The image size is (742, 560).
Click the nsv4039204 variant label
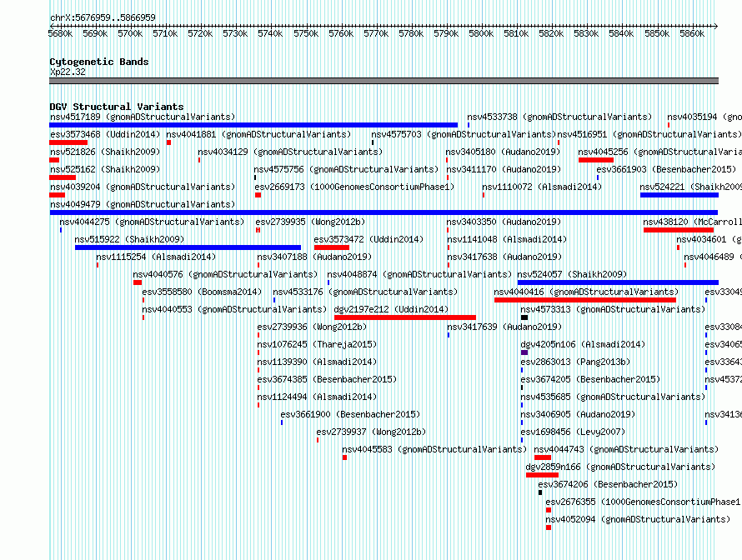coord(143,187)
